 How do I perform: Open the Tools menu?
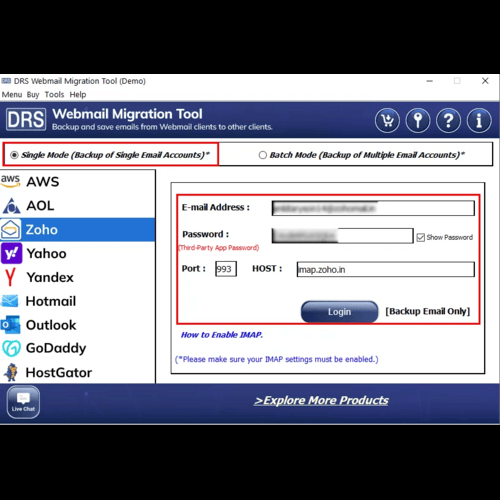[x=54, y=95]
